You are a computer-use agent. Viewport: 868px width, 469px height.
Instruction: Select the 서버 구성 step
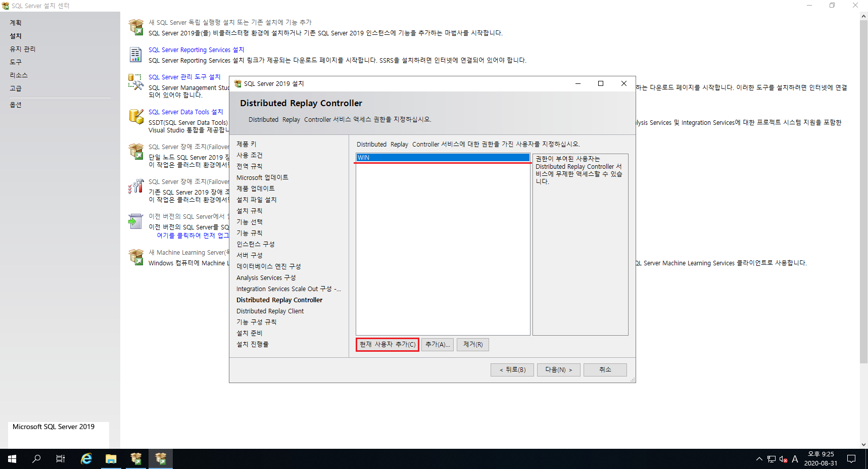point(250,255)
